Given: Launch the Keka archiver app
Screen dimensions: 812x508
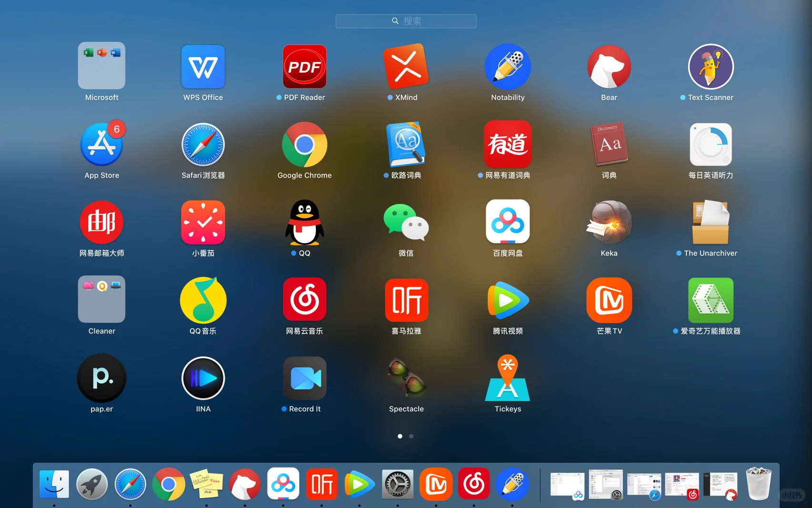Looking at the screenshot, I should pyautogui.click(x=609, y=222).
